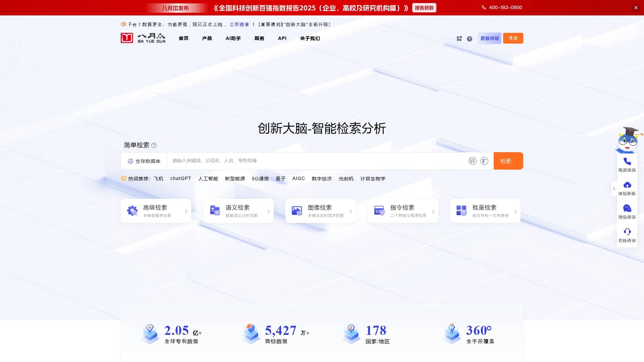This screenshot has height=362, width=644.
Task: Click the 新版体验 button
Action: 490,38
